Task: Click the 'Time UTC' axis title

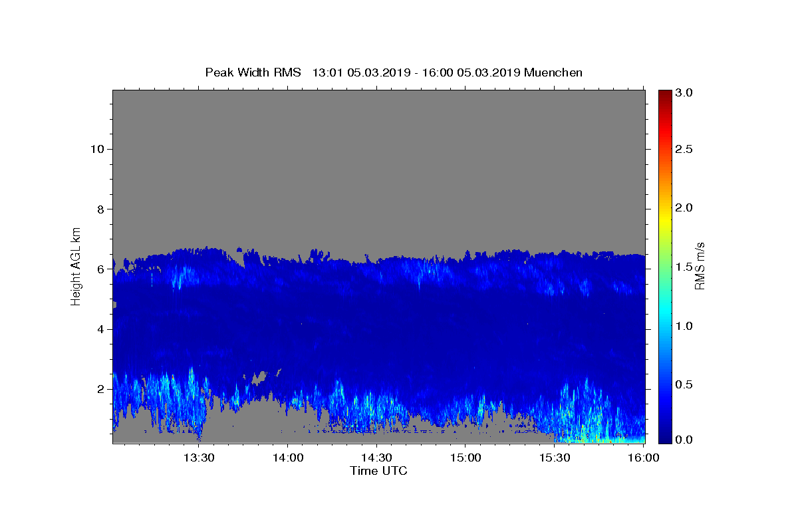Action: coord(378,471)
